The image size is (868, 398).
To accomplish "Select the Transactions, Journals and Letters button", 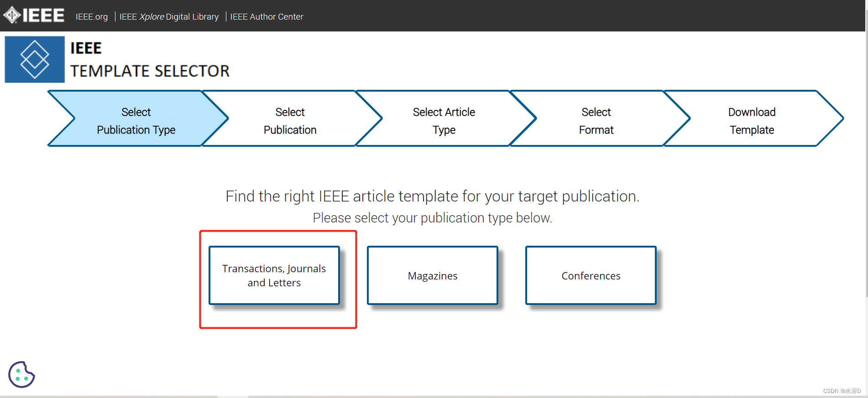I will [274, 275].
